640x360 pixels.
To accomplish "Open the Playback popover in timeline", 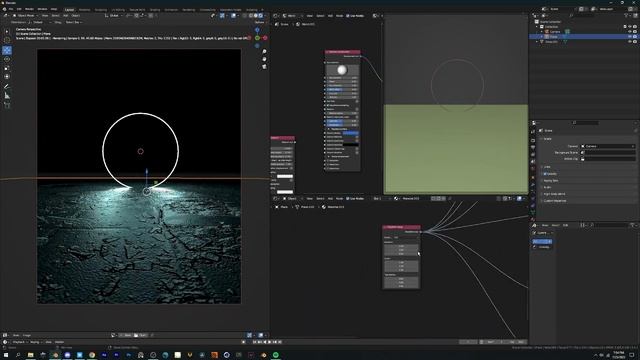I will 19,342.
